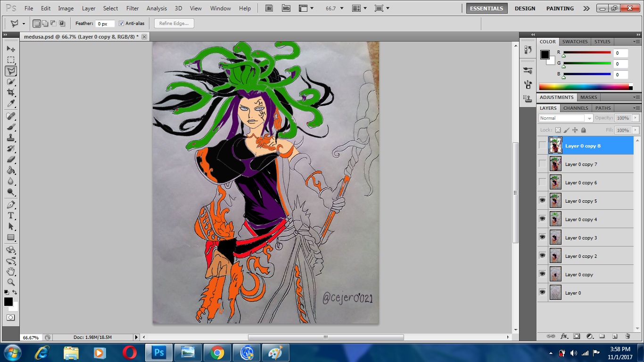Viewport: 644px width, 362px height.
Task: Open the layer styles fx menu
Action: [x=564, y=336]
